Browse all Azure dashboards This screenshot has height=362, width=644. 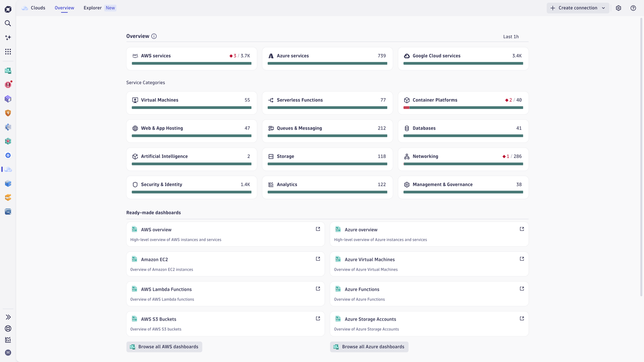coord(369,347)
